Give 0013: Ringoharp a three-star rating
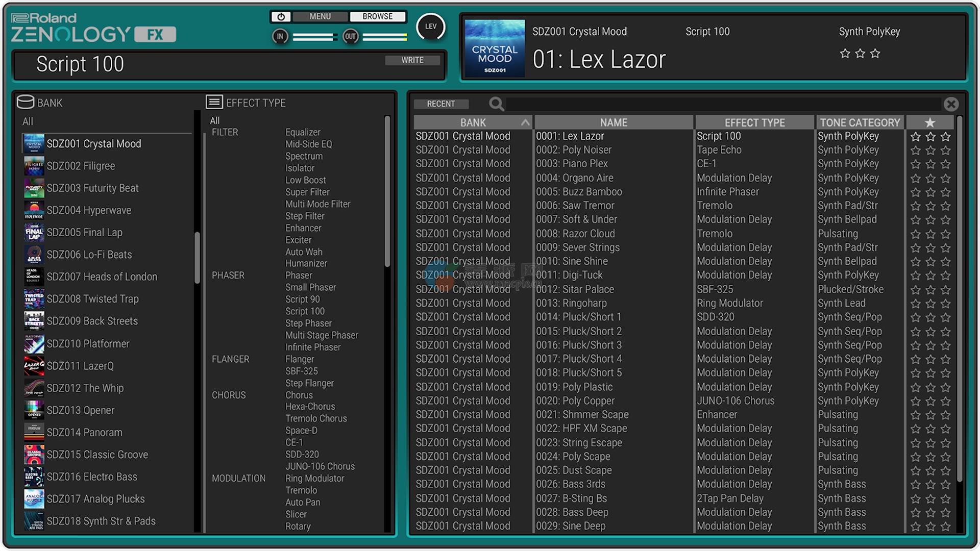The width and height of the screenshot is (980, 551). (x=946, y=304)
